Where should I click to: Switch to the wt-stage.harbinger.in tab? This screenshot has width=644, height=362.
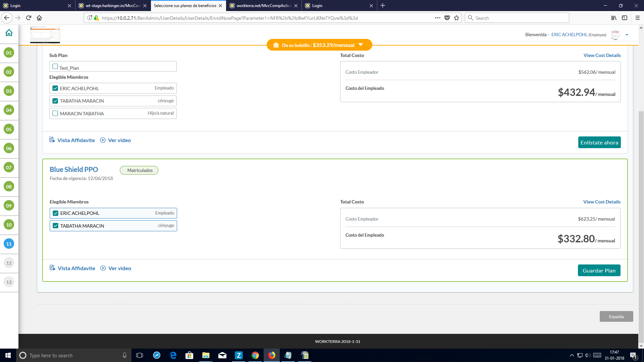coord(112,6)
